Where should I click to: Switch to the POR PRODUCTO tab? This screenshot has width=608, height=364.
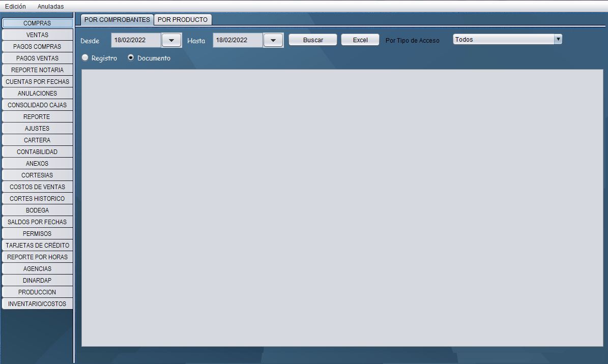coord(183,19)
